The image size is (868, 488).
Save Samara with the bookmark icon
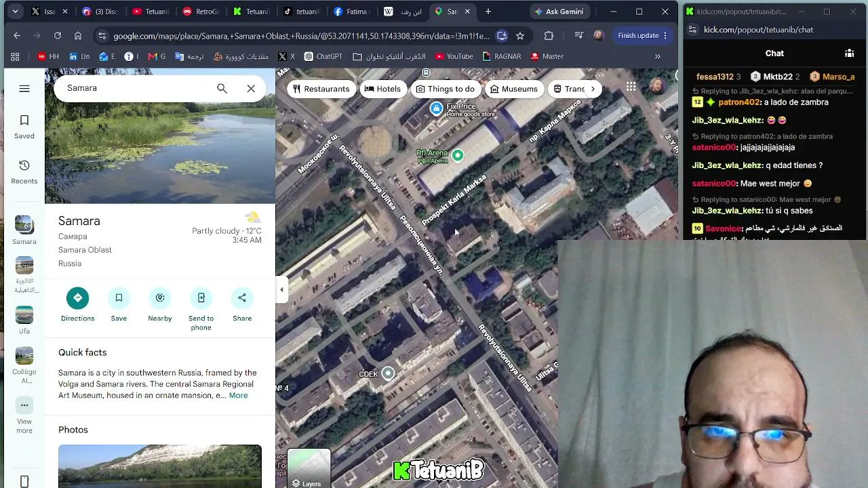119,298
